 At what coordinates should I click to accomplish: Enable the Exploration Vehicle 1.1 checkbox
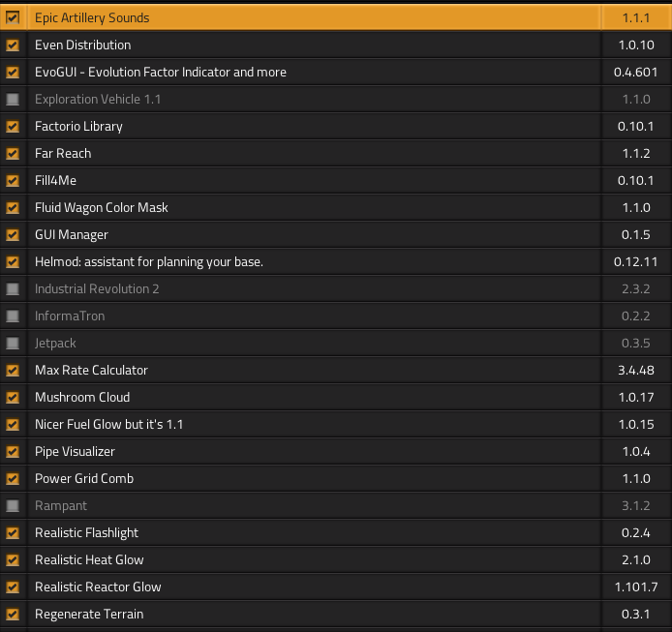(13, 99)
